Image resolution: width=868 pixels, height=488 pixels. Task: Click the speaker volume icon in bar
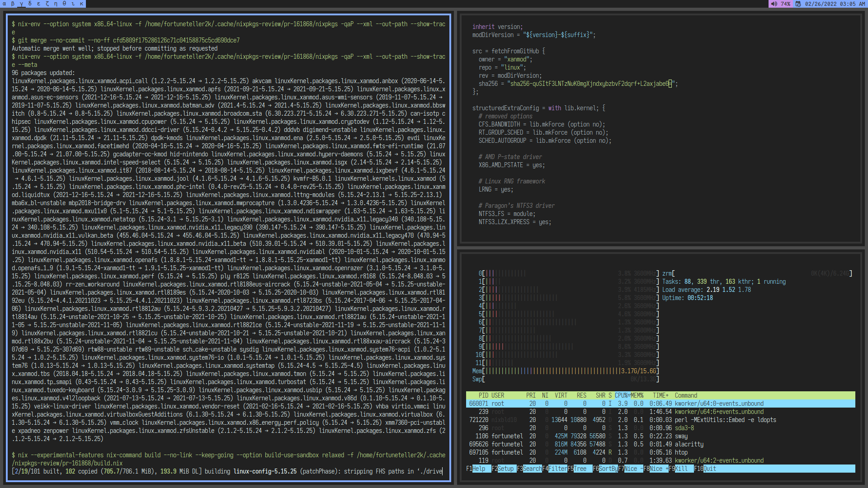click(774, 4)
